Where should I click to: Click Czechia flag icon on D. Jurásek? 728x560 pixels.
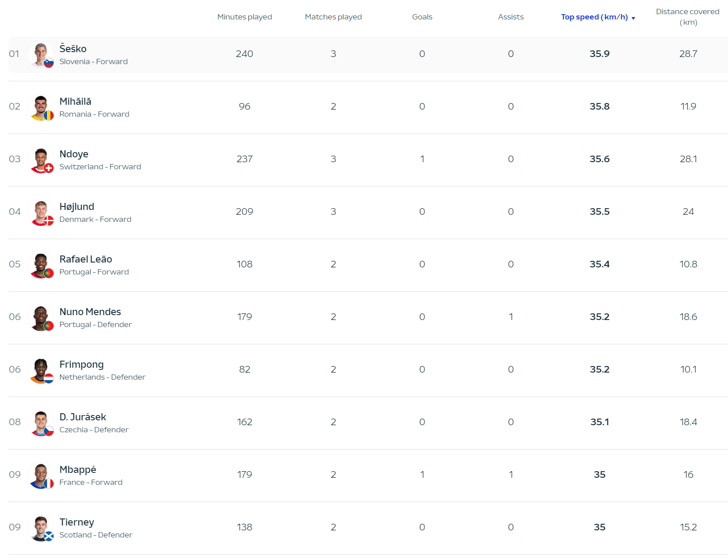point(49,431)
